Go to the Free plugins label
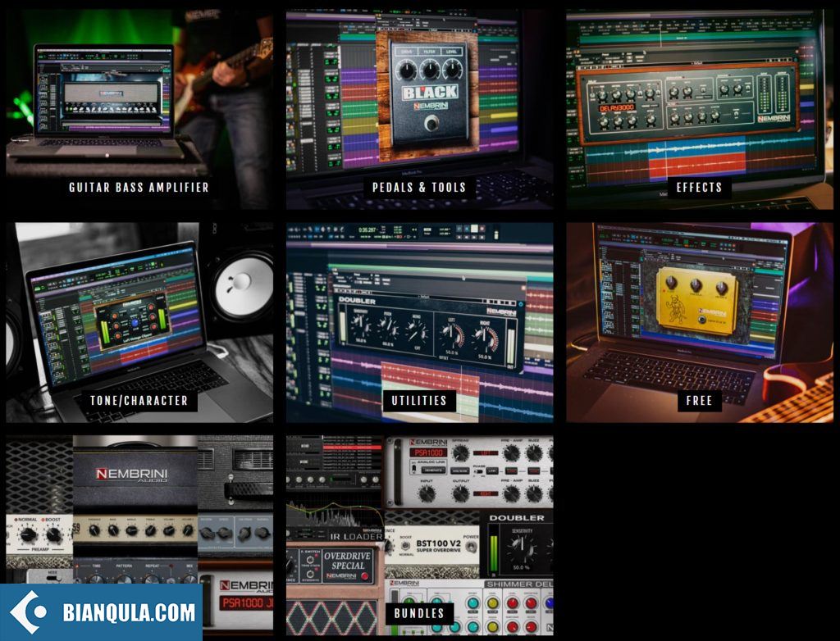Image resolution: width=840 pixels, height=641 pixels. click(x=699, y=400)
